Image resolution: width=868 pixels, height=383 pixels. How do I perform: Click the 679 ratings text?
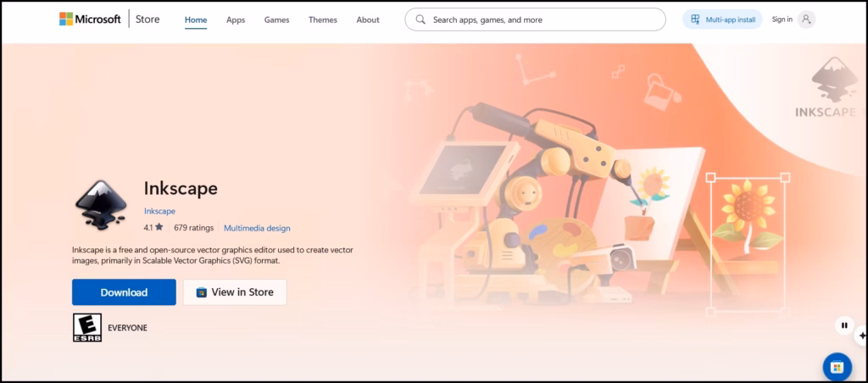[193, 227]
